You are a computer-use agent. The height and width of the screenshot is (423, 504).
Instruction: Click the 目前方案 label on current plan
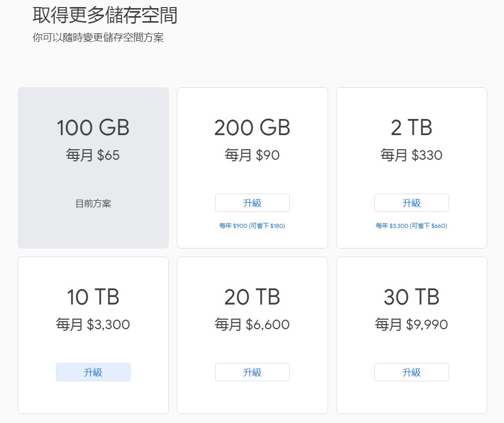93,204
